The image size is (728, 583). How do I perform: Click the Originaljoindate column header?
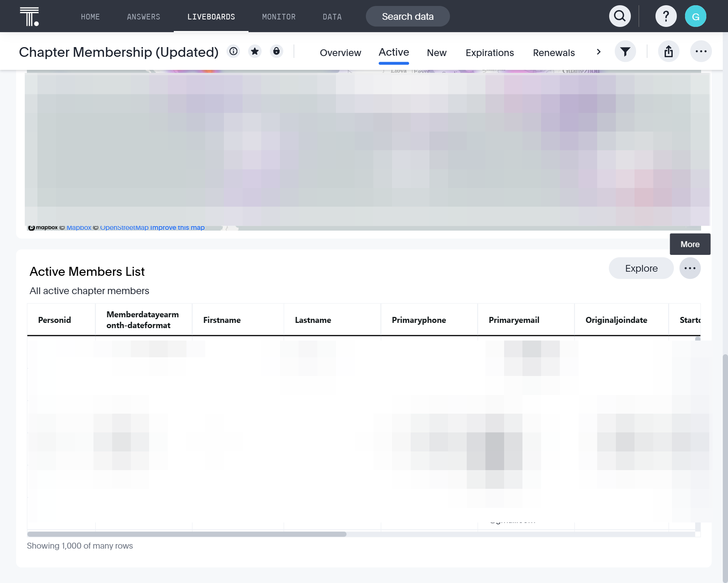click(621, 320)
